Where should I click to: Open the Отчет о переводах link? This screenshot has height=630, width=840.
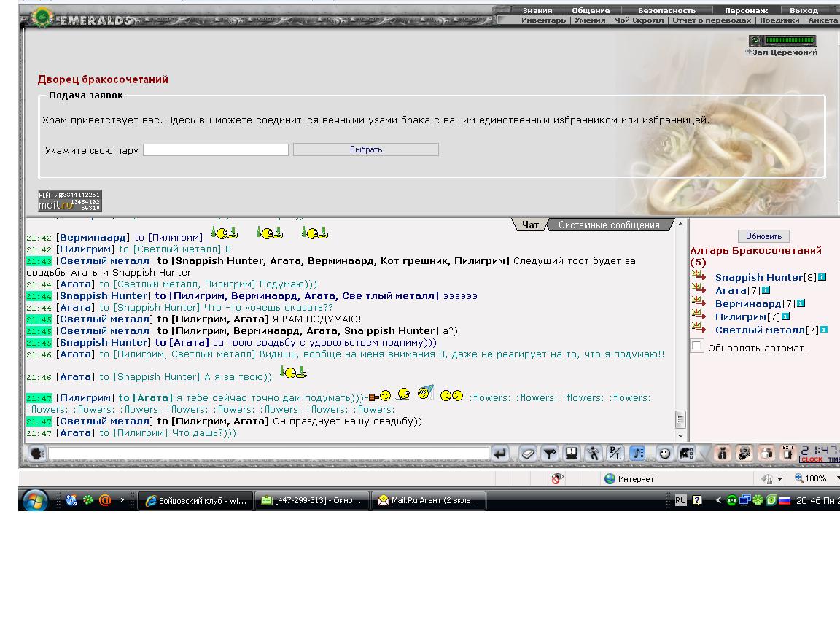(x=712, y=20)
